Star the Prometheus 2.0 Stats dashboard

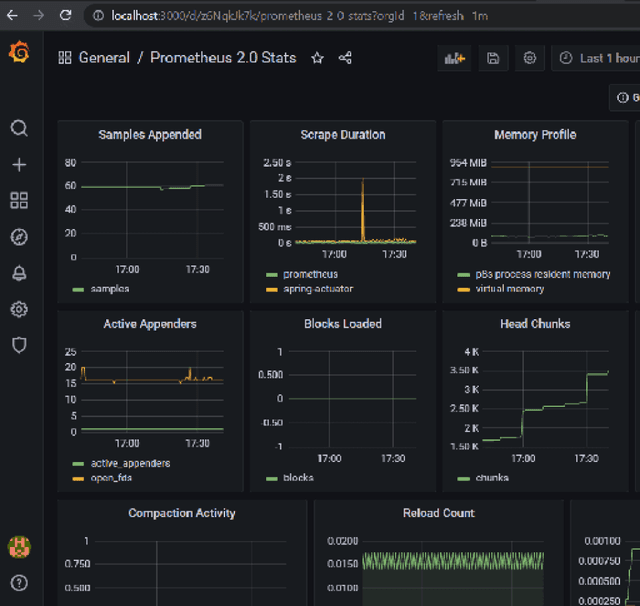coord(318,58)
